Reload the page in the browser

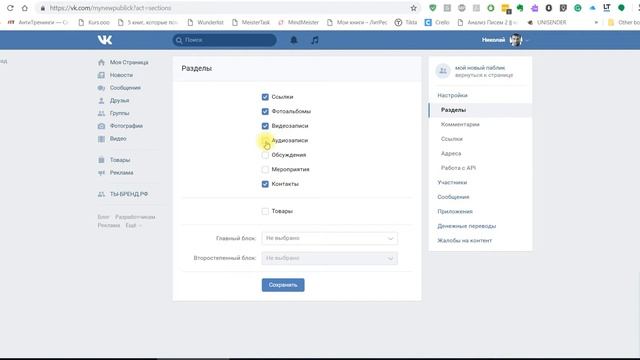point(10,8)
